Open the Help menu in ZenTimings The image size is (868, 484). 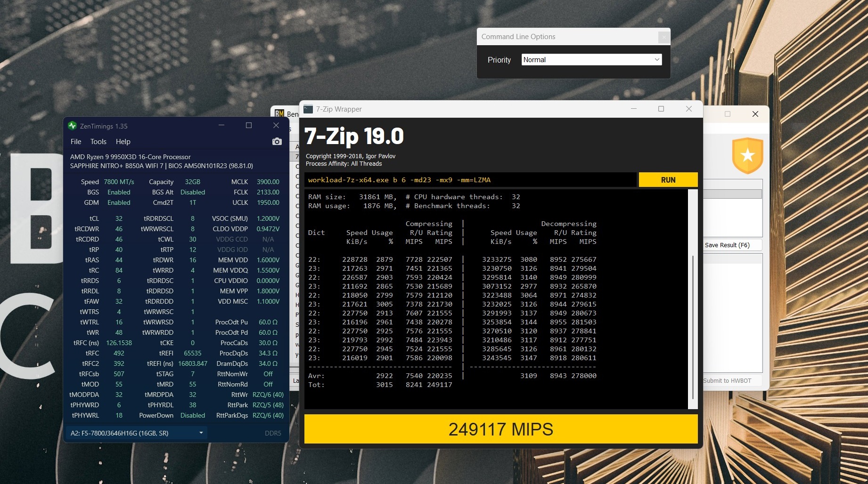[123, 142]
